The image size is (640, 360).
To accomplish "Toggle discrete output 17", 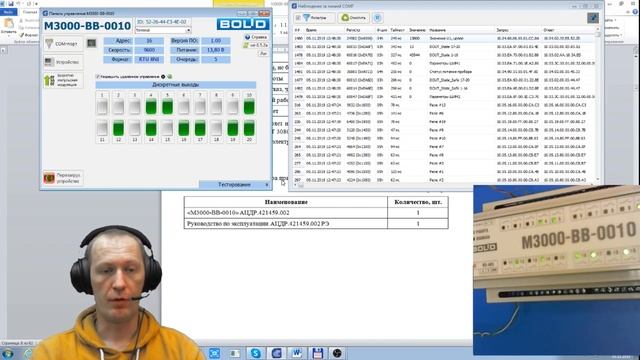I will pos(200,128).
